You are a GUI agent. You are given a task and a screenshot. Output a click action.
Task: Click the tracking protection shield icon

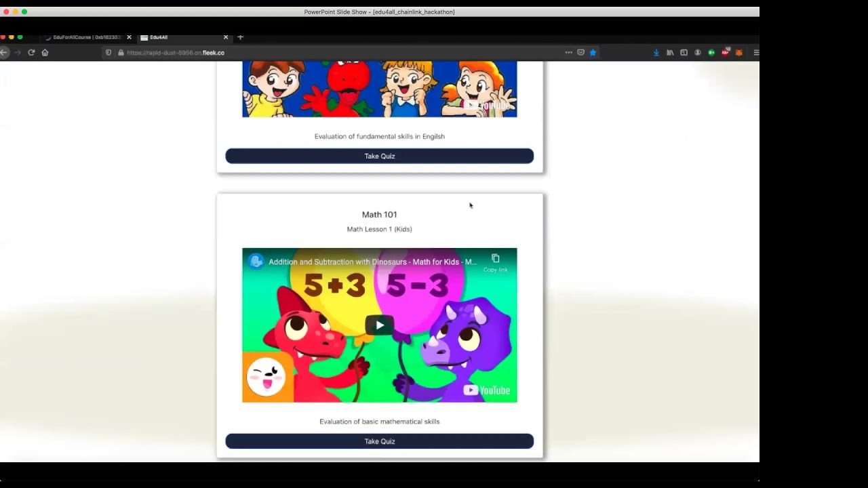click(x=108, y=52)
